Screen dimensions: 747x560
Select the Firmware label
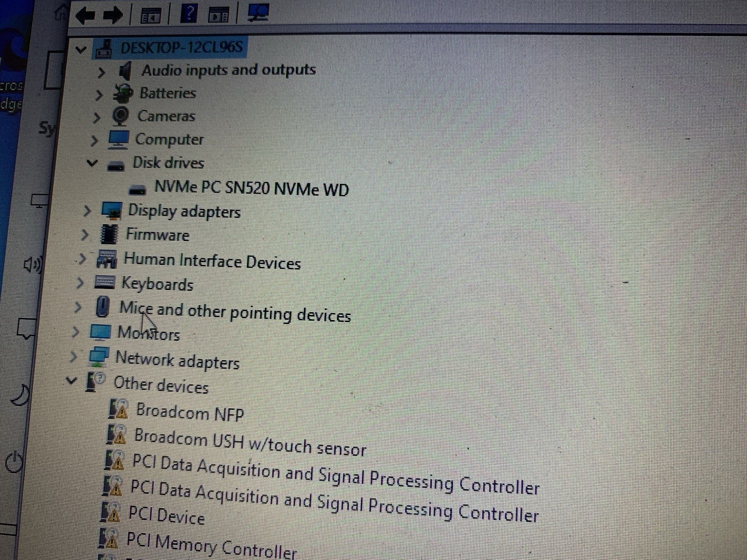coord(158,234)
